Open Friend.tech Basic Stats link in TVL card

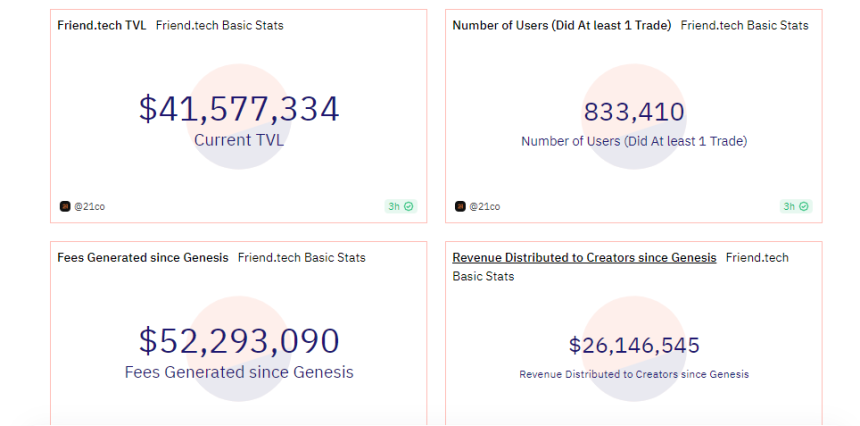click(219, 25)
